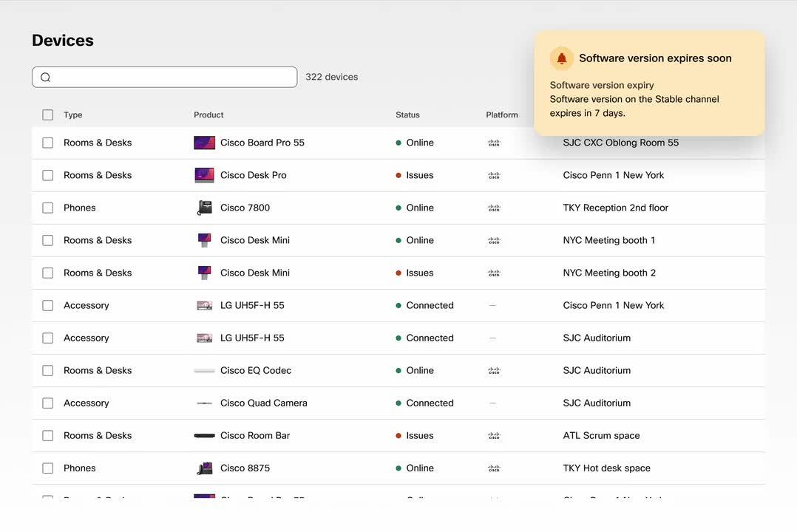Select the checkbox for NYC Meeting booth 1 device
This screenshot has width=797, height=532.
[48, 240]
